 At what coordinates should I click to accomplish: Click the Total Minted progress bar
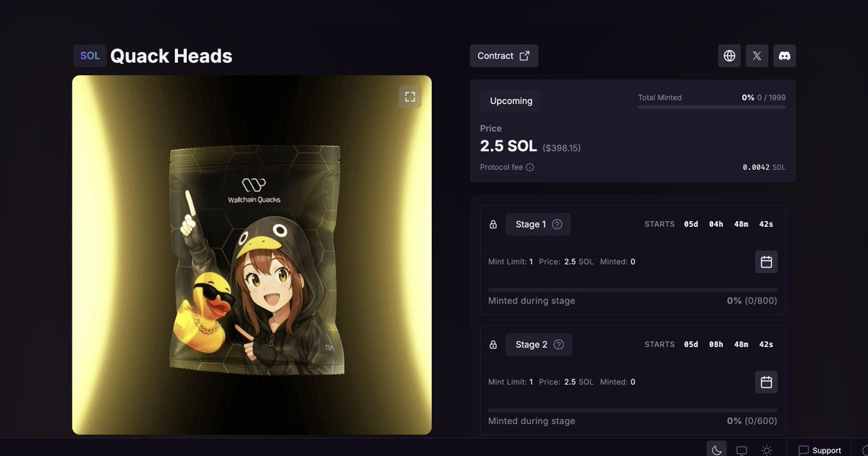point(712,107)
